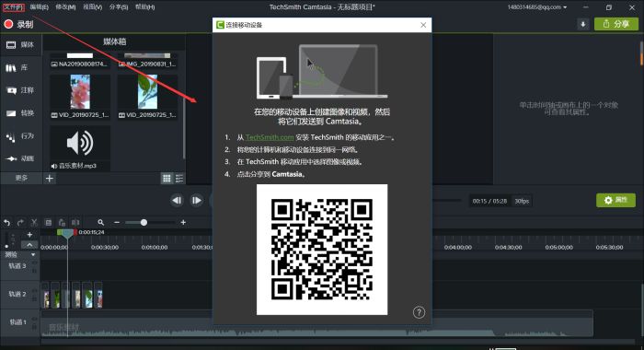Click the playhead marker at 0:00:15;24
The image size is (644, 350).
tap(67, 234)
